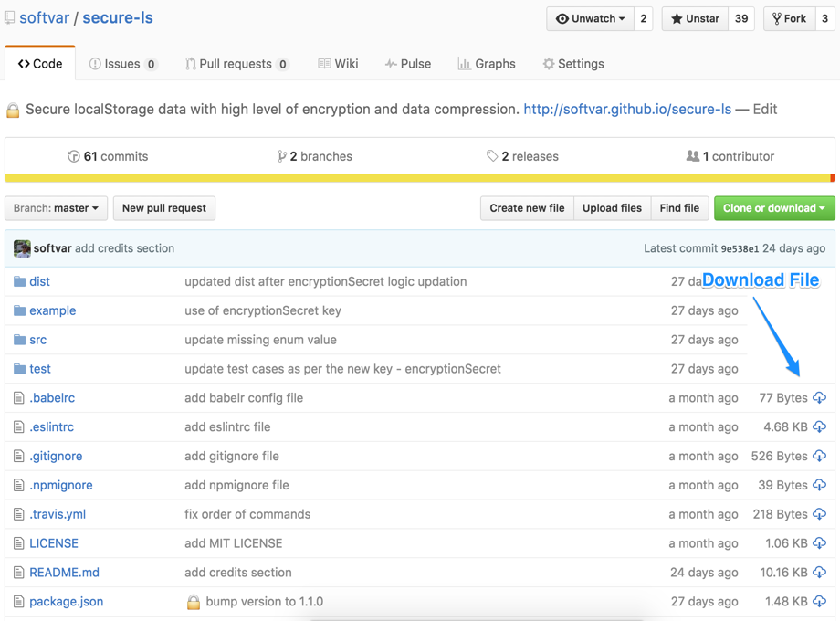Switch to the Issues tab
This screenshot has height=621, width=840.
[122, 64]
